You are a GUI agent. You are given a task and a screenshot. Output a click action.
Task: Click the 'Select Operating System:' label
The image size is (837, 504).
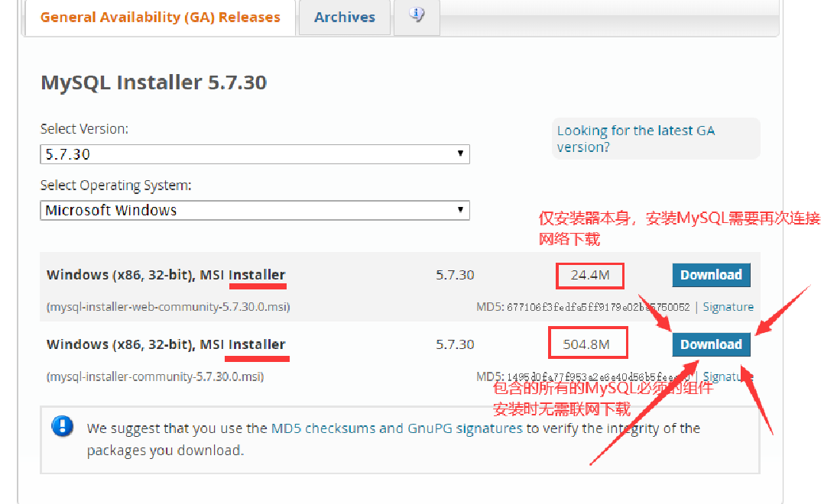(116, 186)
